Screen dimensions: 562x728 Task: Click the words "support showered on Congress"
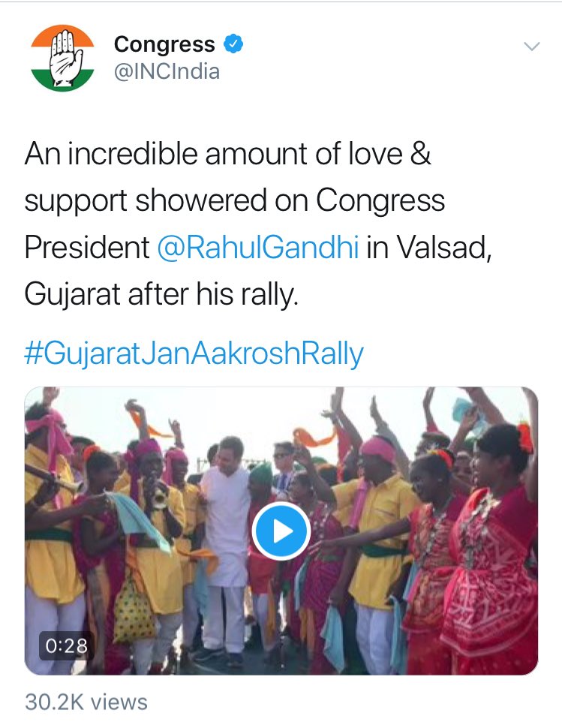pyautogui.click(x=235, y=200)
